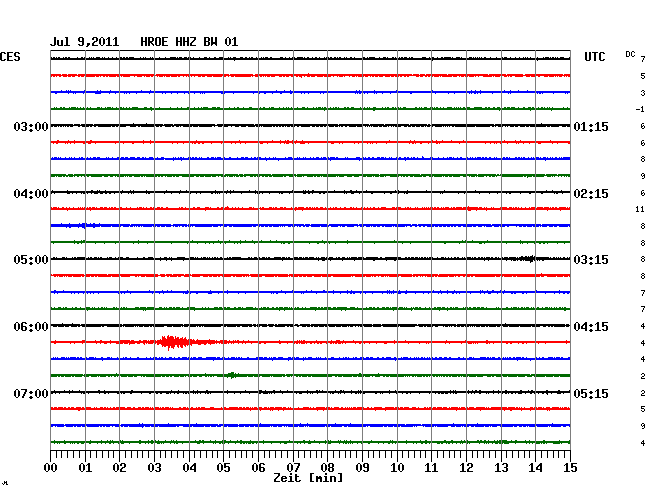650x494 pixels.
Task: Click the '02:15' UTC time label
Action: click(x=591, y=194)
